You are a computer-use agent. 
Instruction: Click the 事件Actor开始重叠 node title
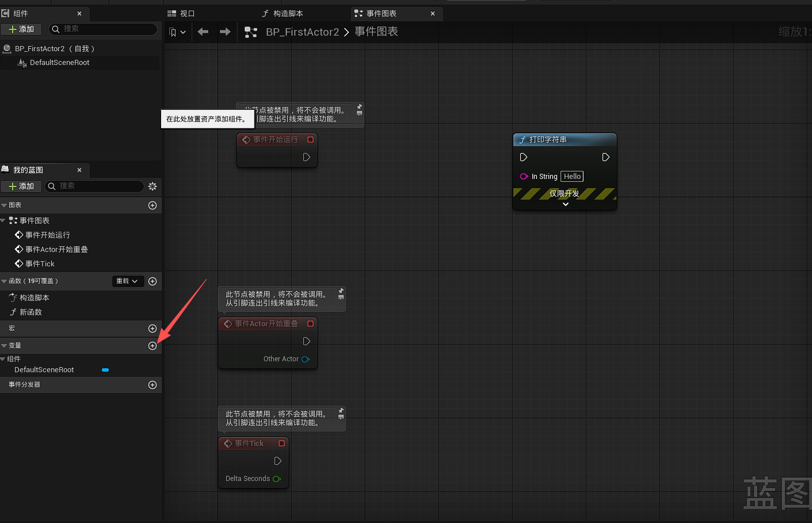(x=266, y=324)
